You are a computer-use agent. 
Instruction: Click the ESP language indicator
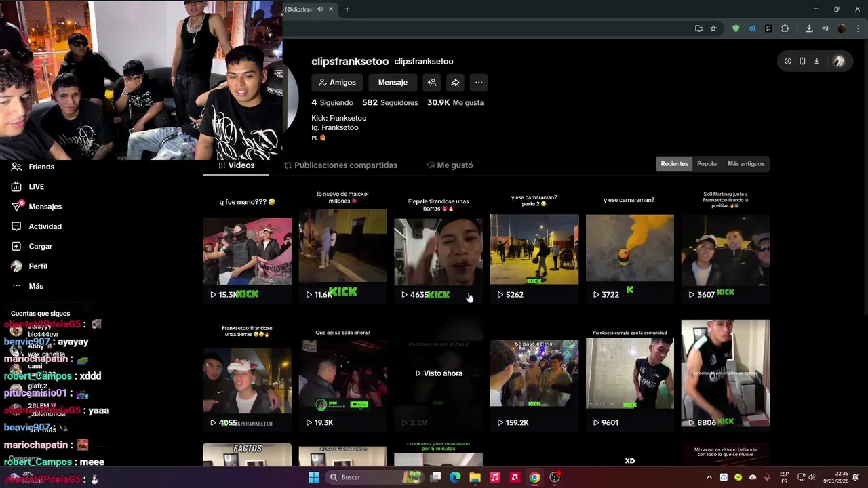click(x=784, y=477)
